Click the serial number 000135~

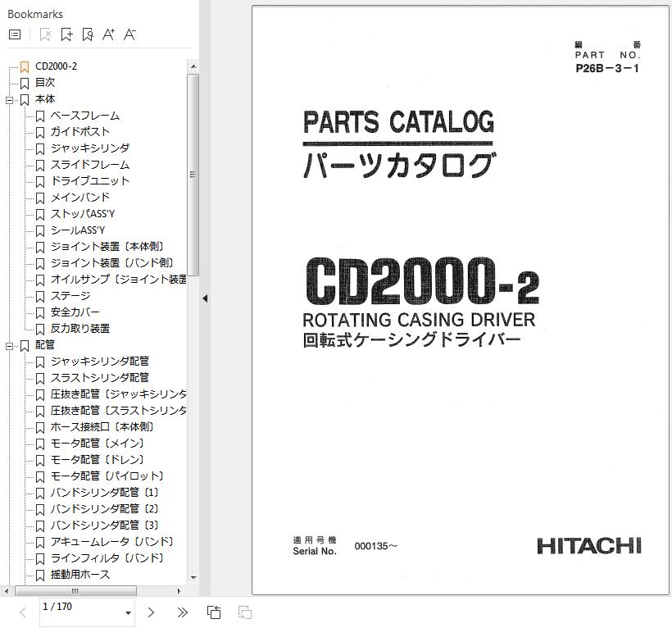tap(376, 546)
